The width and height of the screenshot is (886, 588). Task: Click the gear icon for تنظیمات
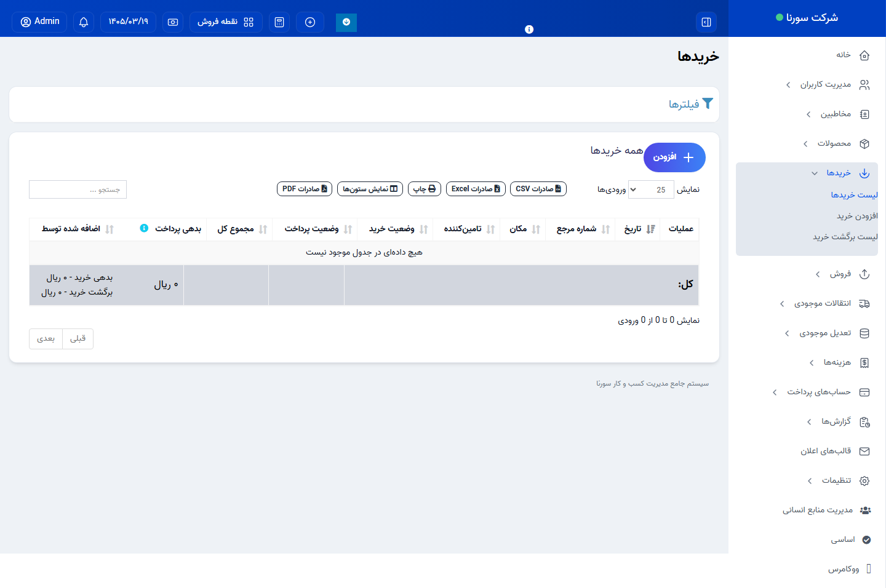click(x=864, y=481)
